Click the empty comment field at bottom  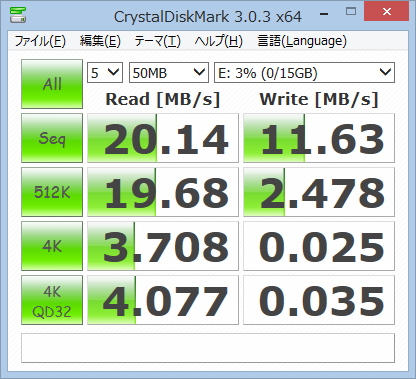click(x=208, y=348)
